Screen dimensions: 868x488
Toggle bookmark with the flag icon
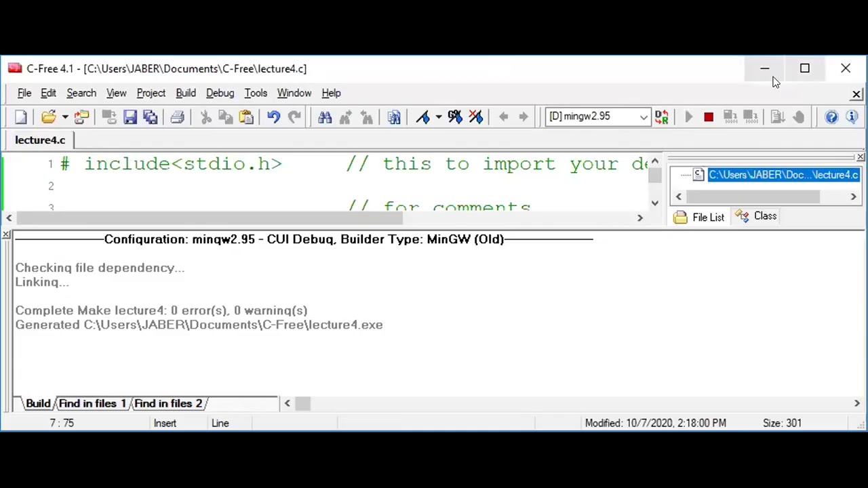423,117
